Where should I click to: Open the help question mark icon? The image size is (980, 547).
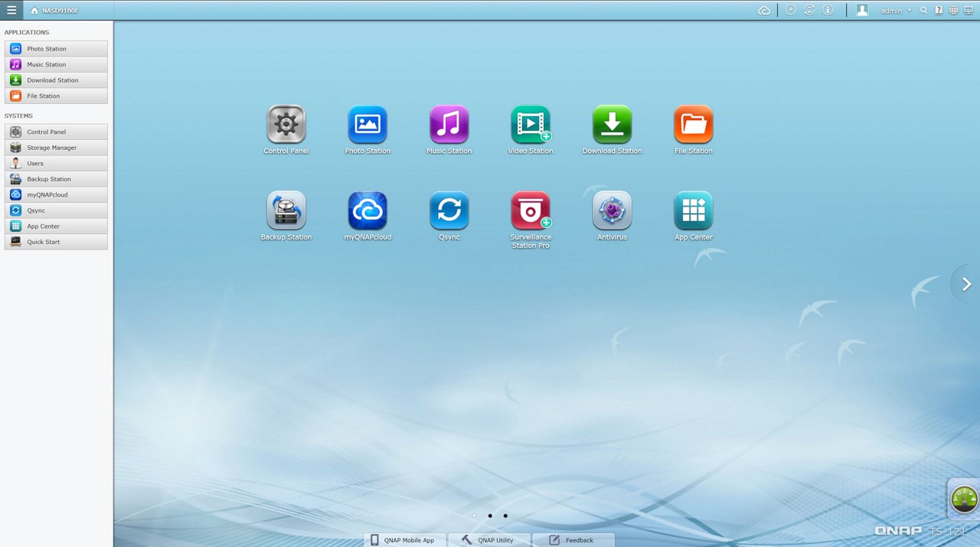[x=939, y=11]
